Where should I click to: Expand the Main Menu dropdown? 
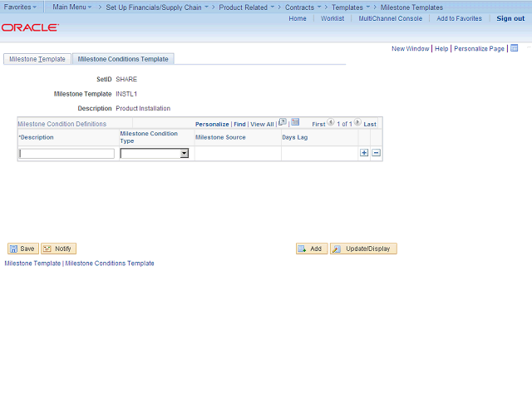(x=72, y=7)
